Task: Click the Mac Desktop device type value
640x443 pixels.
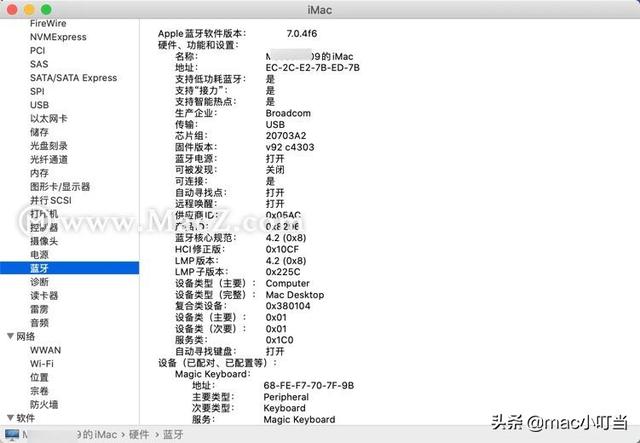Action: [x=295, y=295]
